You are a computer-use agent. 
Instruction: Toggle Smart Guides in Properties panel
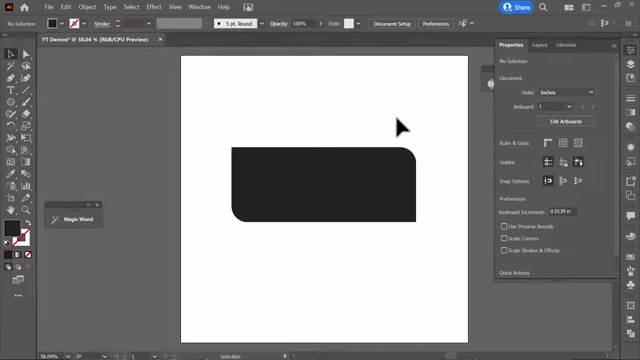click(578, 162)
